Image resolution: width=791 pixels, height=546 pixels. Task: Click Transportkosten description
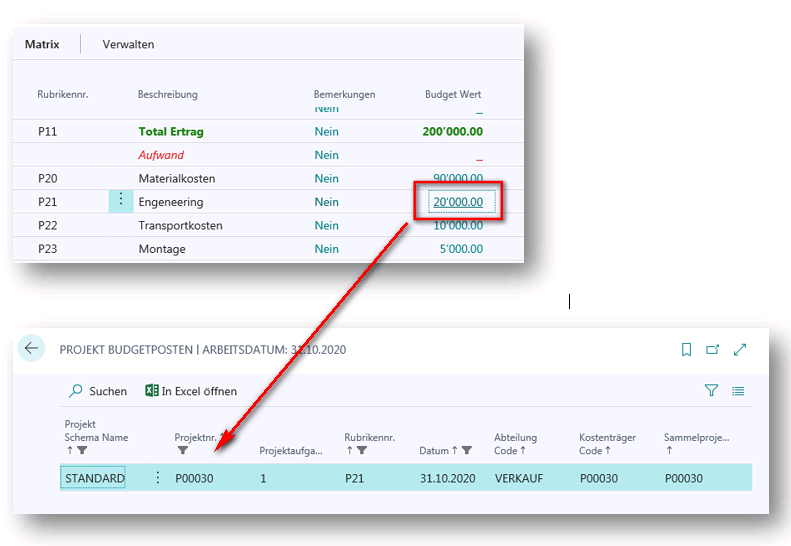[x=180, y=226]
